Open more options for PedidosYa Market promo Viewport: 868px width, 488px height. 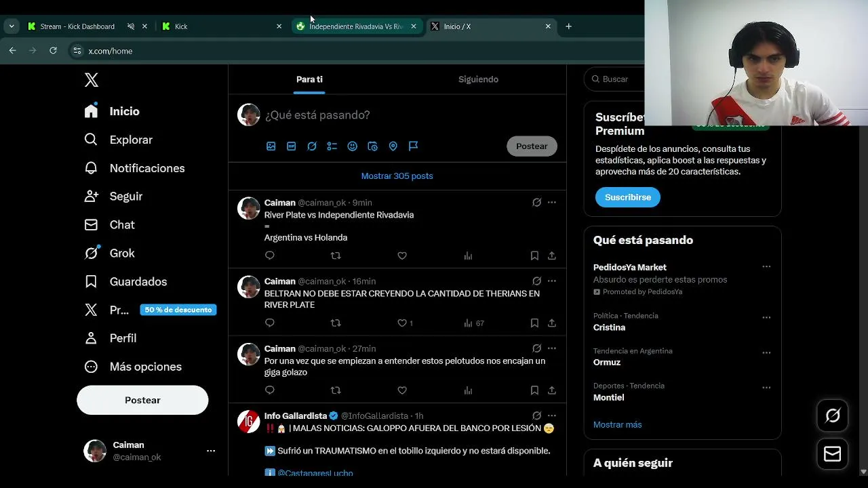point(766,267)
